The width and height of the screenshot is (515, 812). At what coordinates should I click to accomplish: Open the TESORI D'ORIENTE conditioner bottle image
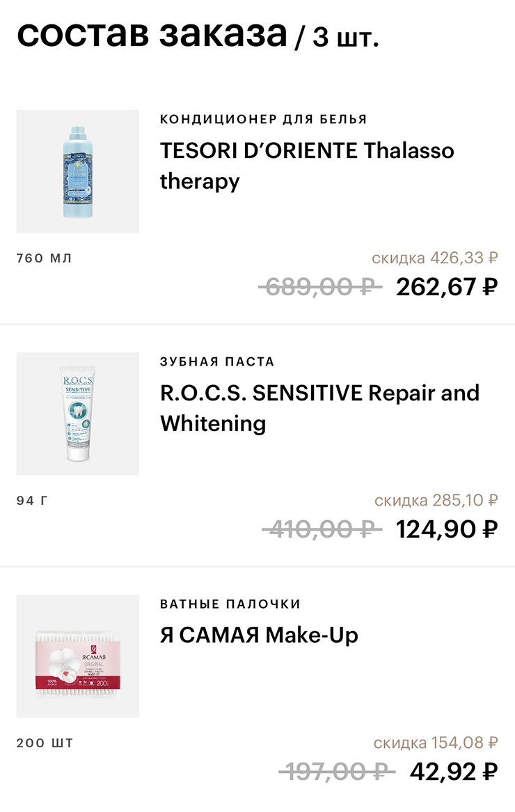(x=78, y=171)
